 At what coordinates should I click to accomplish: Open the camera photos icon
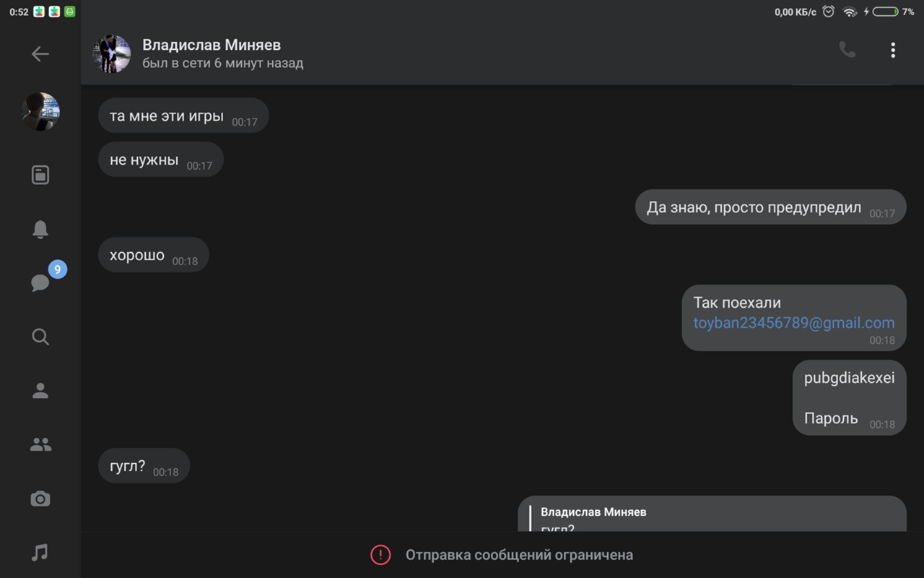point(40,499)
